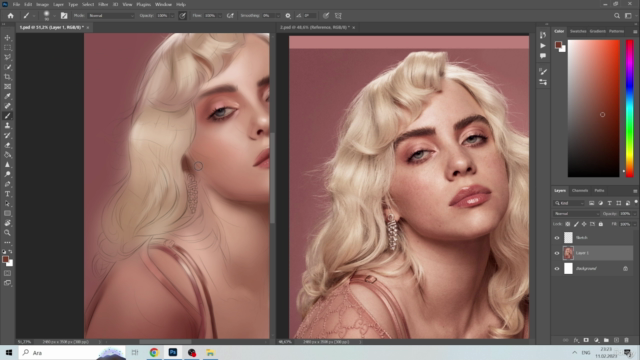Open the Smoothing dropdown arrow
The height and width of the screenshot is (360, 640).
point(278,16)
